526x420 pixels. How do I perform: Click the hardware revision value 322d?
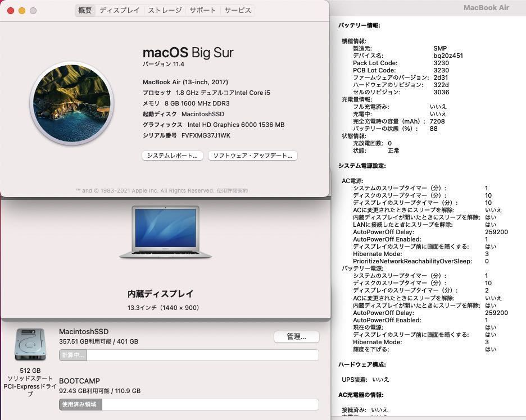(x=441, y=85)
